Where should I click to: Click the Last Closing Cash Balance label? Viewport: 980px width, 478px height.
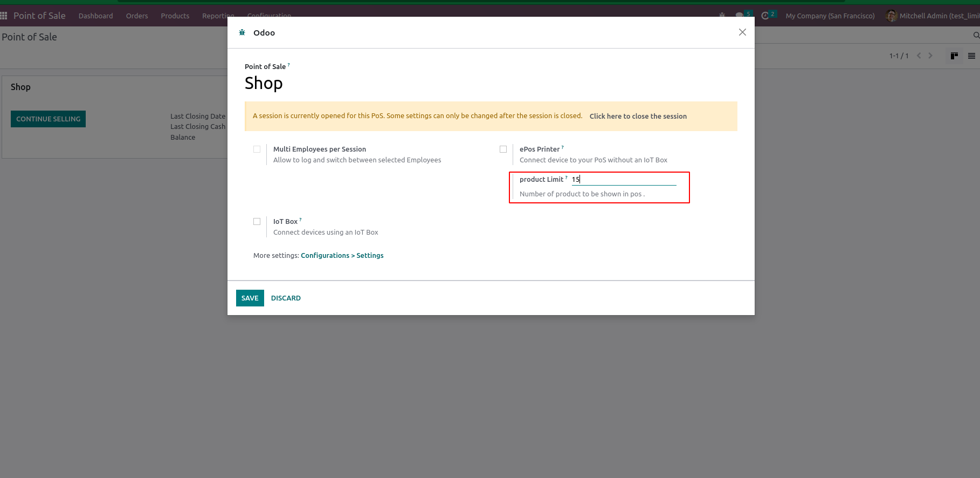point(198,132)
